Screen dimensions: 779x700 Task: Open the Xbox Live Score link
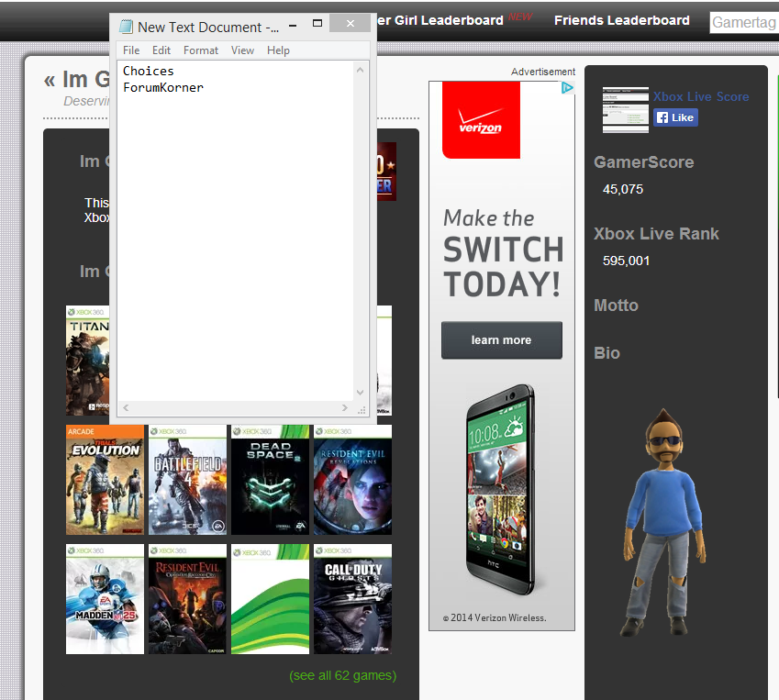pos(701,96)
